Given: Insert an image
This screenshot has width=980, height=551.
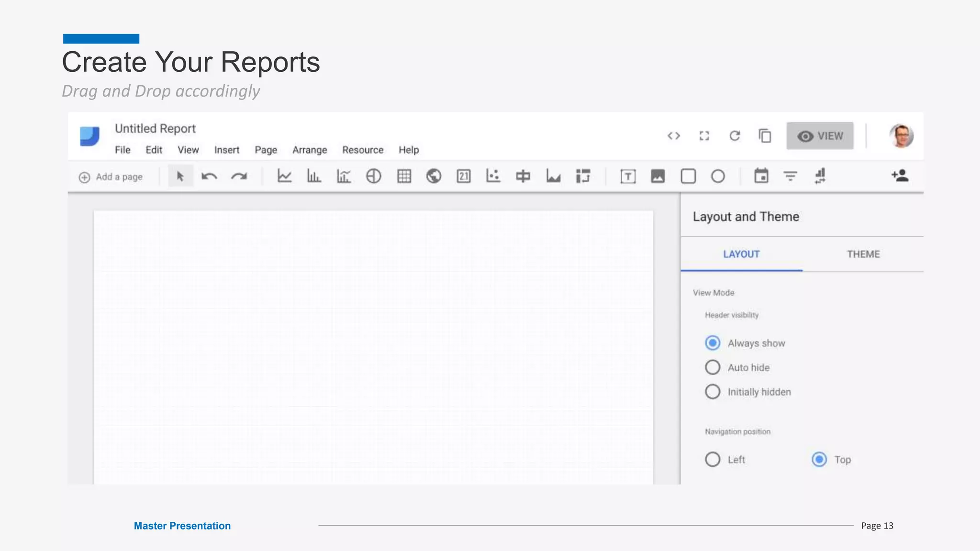Looking at the screenshot, I should [658, 176].
